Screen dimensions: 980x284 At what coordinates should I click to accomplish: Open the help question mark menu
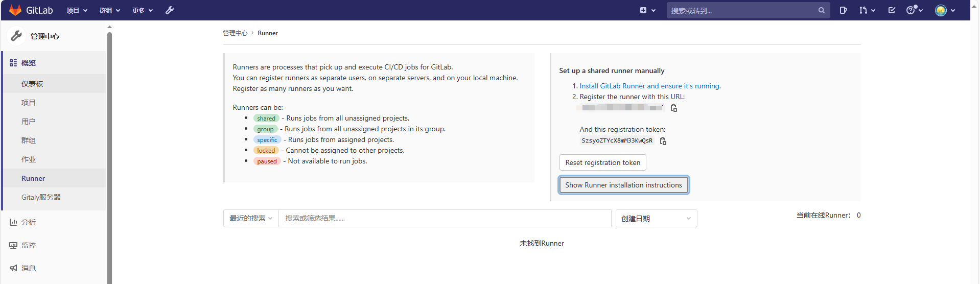pyautogui.click(x=914, y=10)
